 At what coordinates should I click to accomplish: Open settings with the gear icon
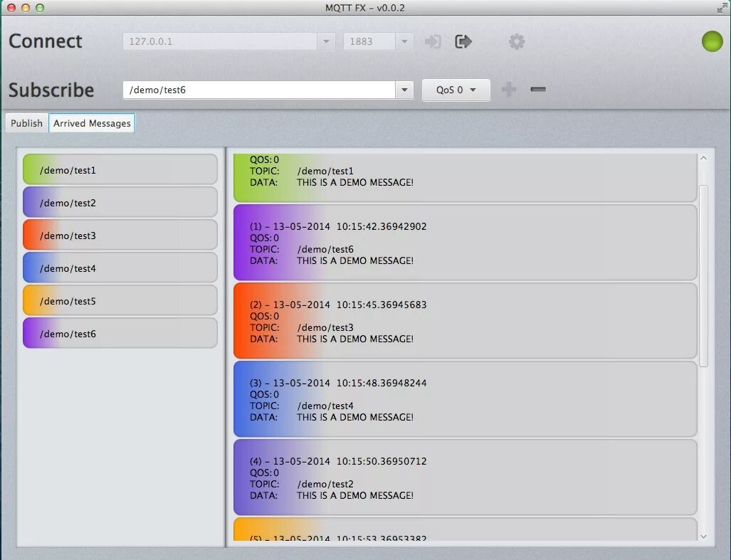coord(517,41)
